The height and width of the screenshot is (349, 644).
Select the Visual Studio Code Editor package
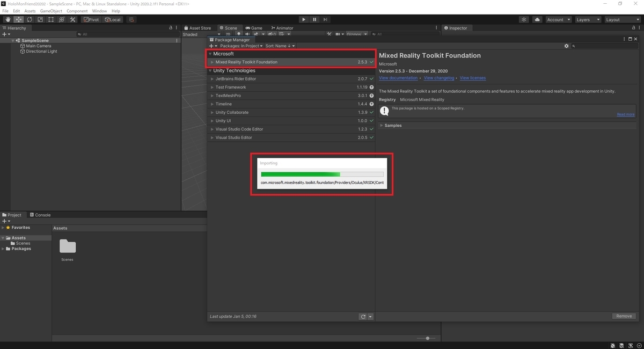pyautogui.click(x=291, y=129)
